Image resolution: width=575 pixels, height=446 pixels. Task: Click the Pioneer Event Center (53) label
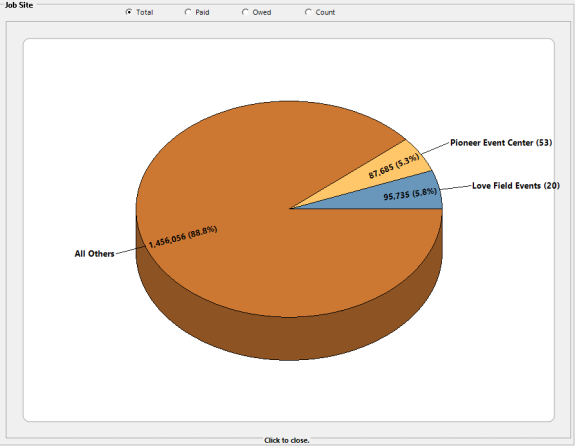(x=501, y=143)
